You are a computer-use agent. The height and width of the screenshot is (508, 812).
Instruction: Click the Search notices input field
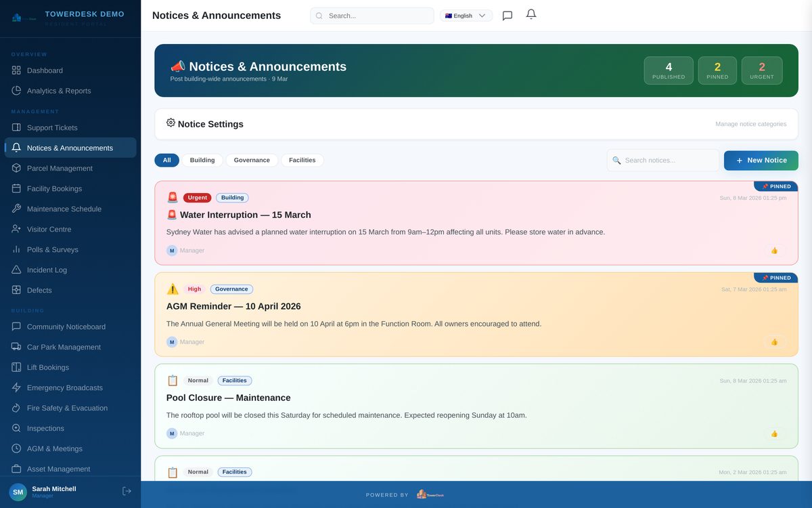(x=663, y=160)
